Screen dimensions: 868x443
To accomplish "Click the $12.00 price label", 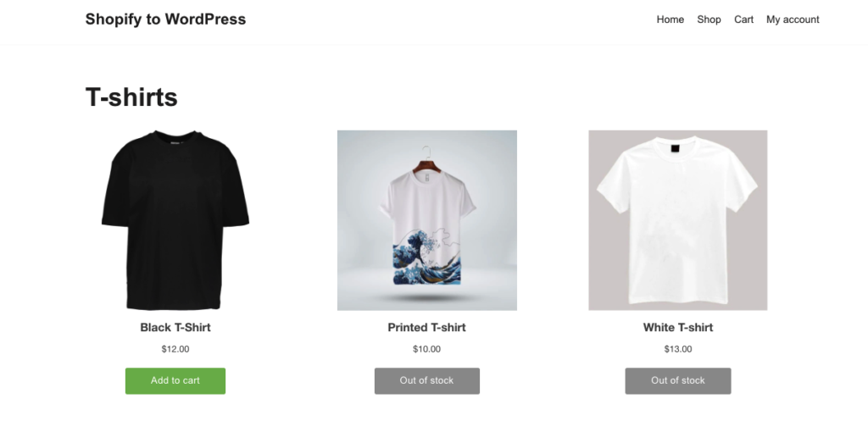I will [x=175, y=349].
